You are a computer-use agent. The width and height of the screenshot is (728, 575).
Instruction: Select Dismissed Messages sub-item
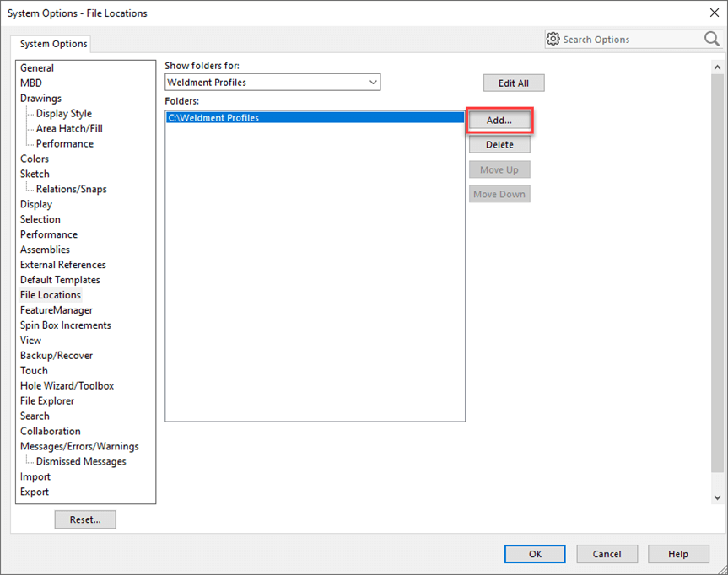pos(81,461)
